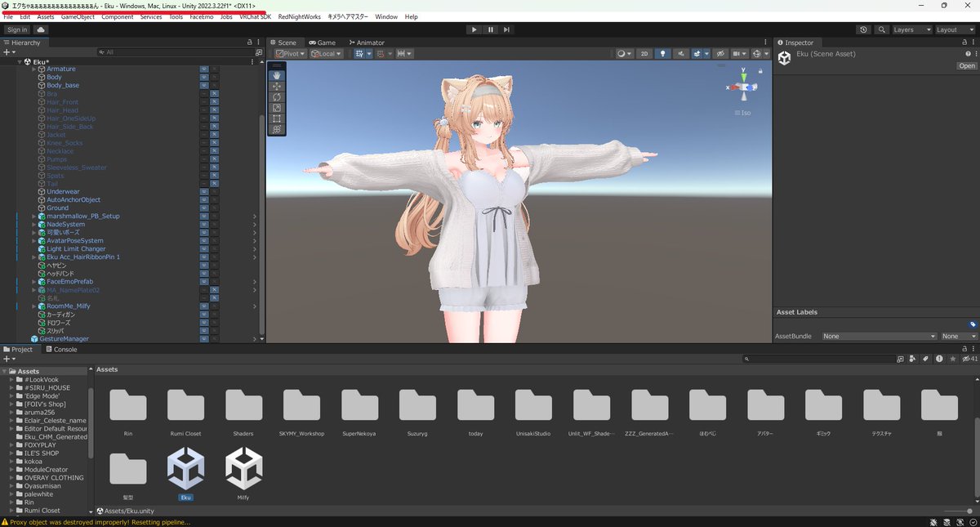Click the cloud services icon beside Sign in
Image resolution: width=980 pixels, height=527 pixels.
point(40,29)
